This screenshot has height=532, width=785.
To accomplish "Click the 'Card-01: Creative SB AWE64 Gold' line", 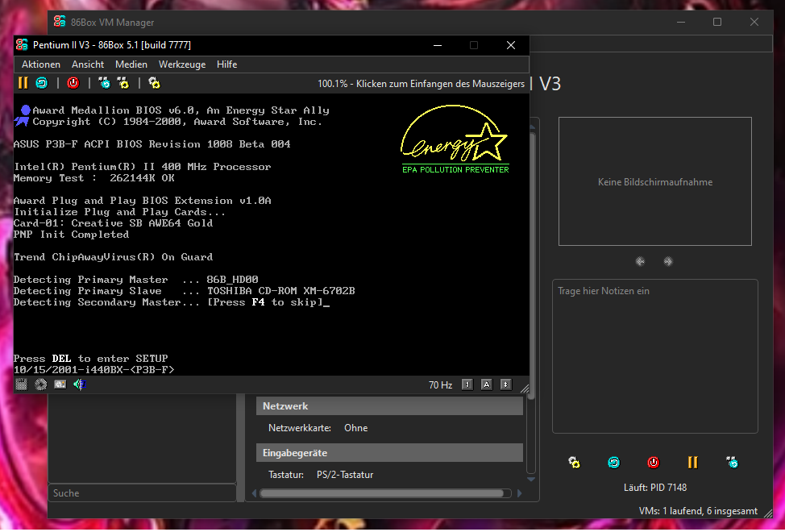I will click(113, 223).
